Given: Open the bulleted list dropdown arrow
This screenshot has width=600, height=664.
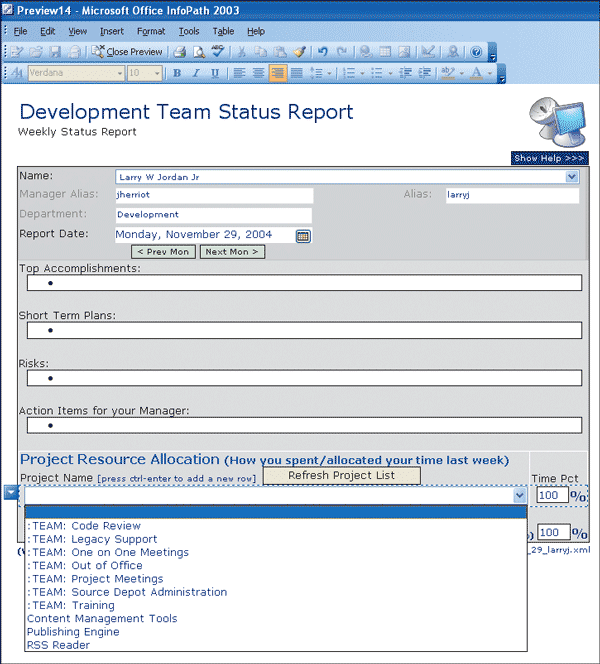Looking at the screenshot, I should 390,73.
